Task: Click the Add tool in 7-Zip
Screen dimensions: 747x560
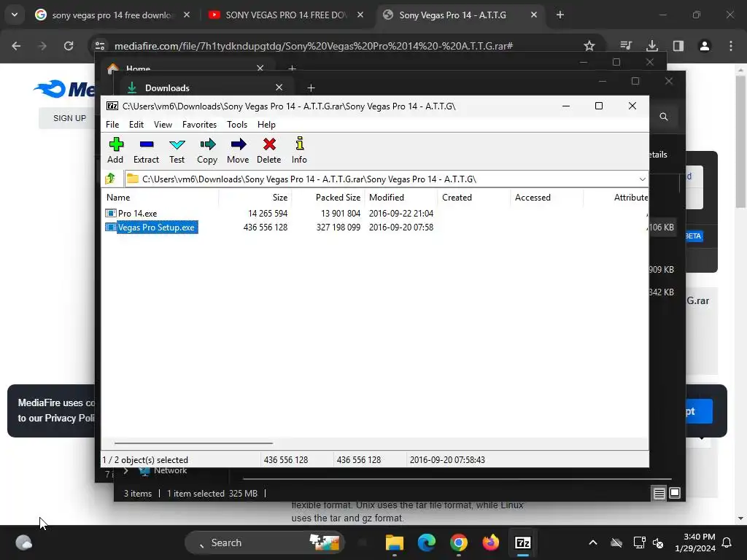Action: click(115, 150)
